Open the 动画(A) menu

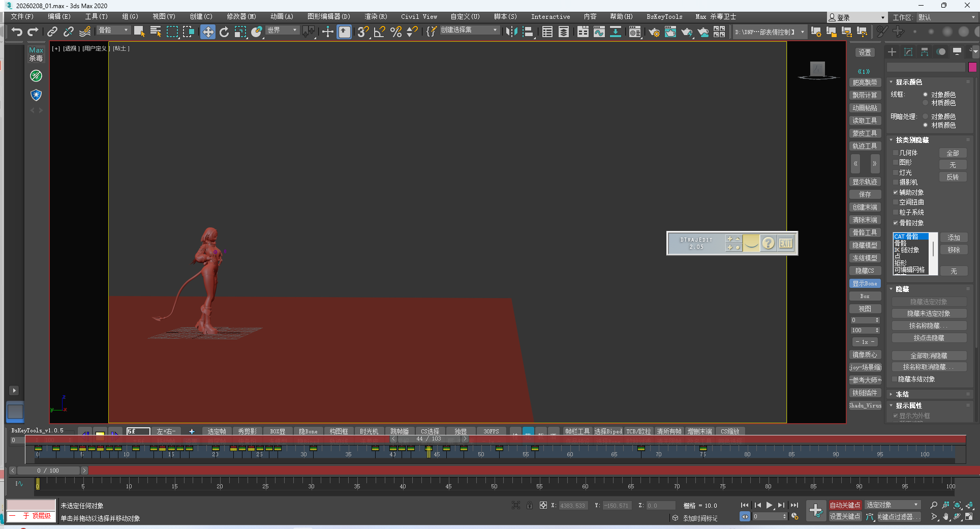(x=282, y=17)
